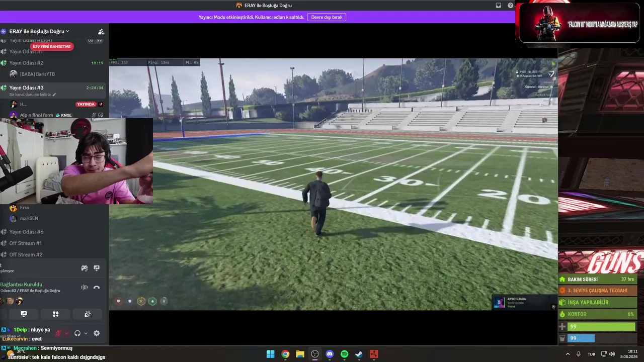Open the activities launcher button
This screenshot has height=362, width=644.
point(55,314)
